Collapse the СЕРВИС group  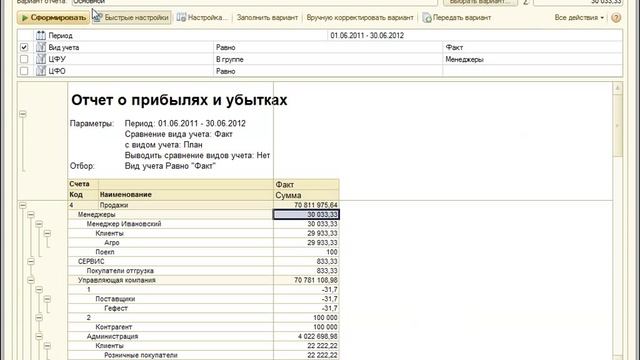point(31,262)
